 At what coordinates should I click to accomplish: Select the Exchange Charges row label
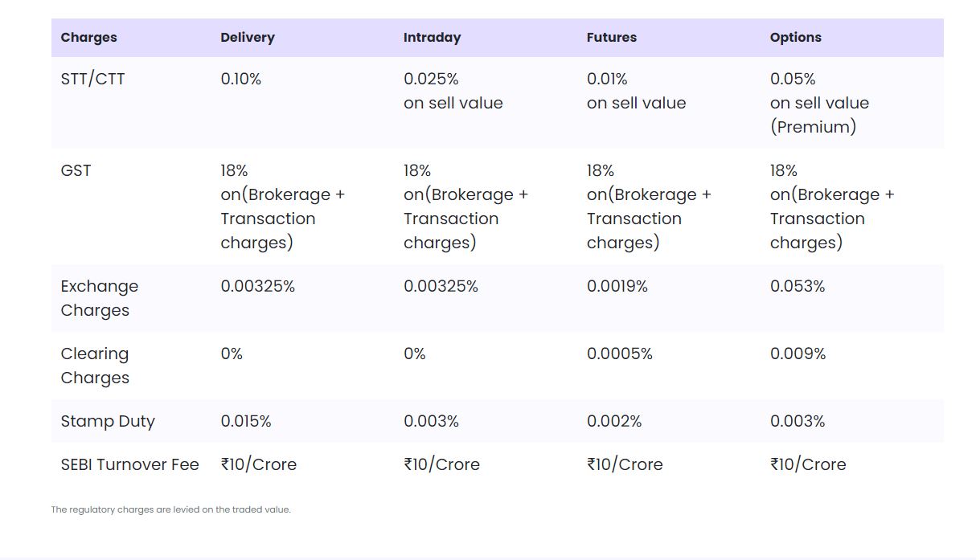click(x=99, y=298)
